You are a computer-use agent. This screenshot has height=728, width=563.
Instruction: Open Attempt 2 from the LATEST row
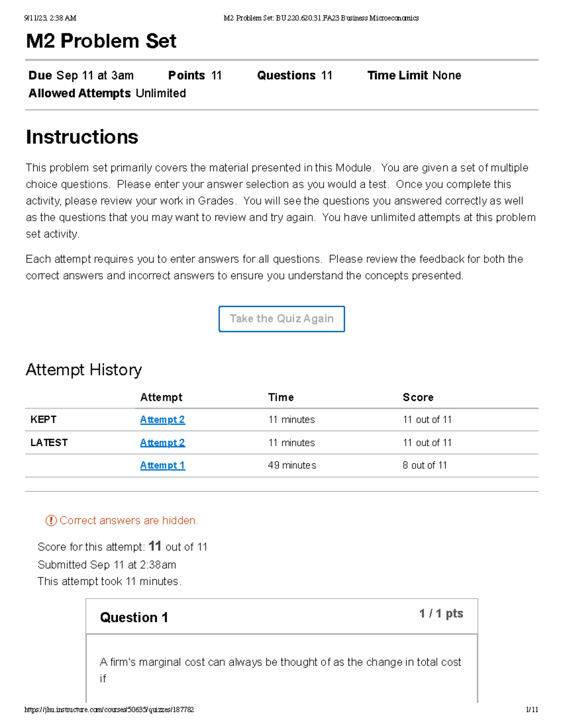[162, 442]
